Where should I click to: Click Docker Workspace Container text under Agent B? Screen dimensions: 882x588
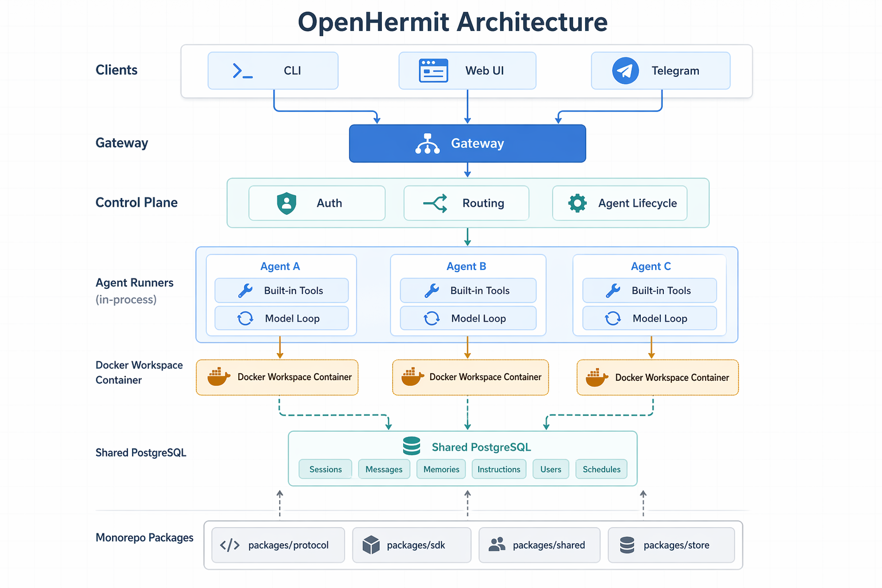485,377
